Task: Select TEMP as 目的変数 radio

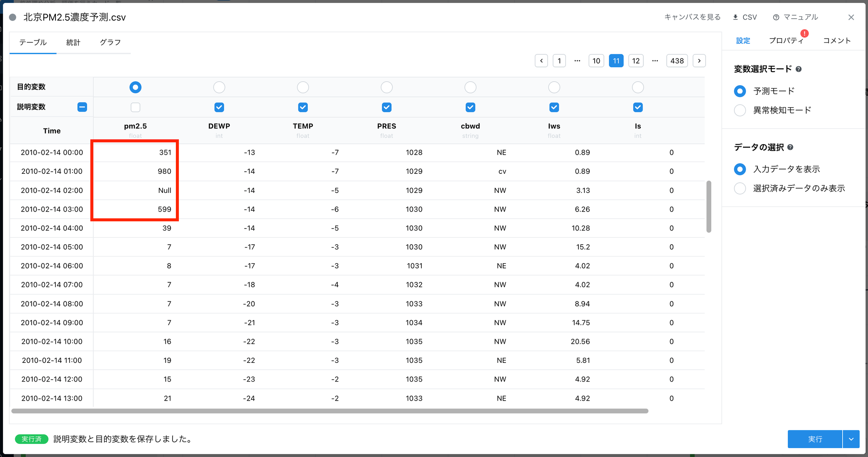Action: (x=303, y=87)
